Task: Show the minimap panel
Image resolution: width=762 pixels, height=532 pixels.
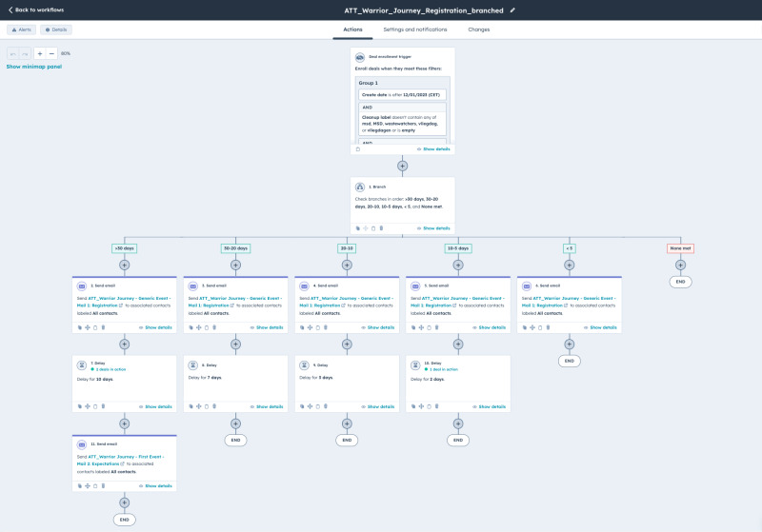Action: (x=34, y=67)
